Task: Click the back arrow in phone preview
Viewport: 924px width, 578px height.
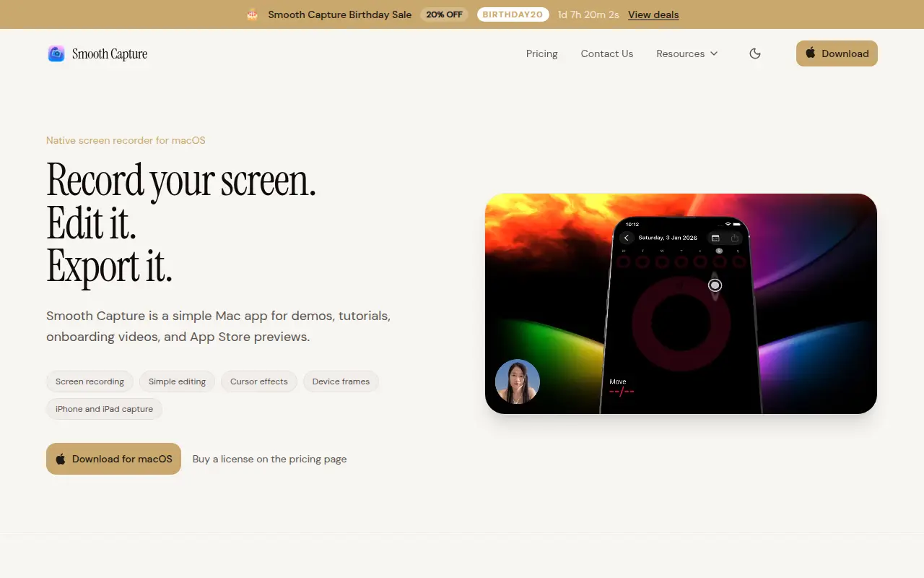Action: coord(627,238)
